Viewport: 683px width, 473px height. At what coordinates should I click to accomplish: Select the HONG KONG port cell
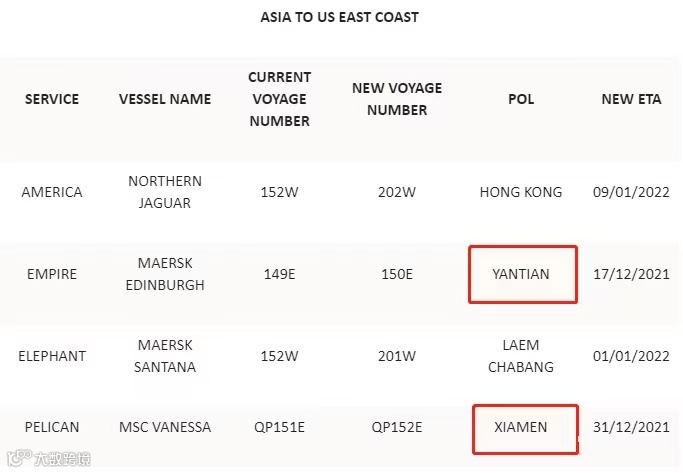coord(521,192)
